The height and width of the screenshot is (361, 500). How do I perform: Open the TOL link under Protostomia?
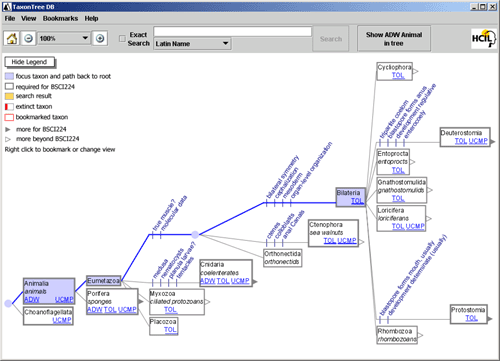pos(471,318)
